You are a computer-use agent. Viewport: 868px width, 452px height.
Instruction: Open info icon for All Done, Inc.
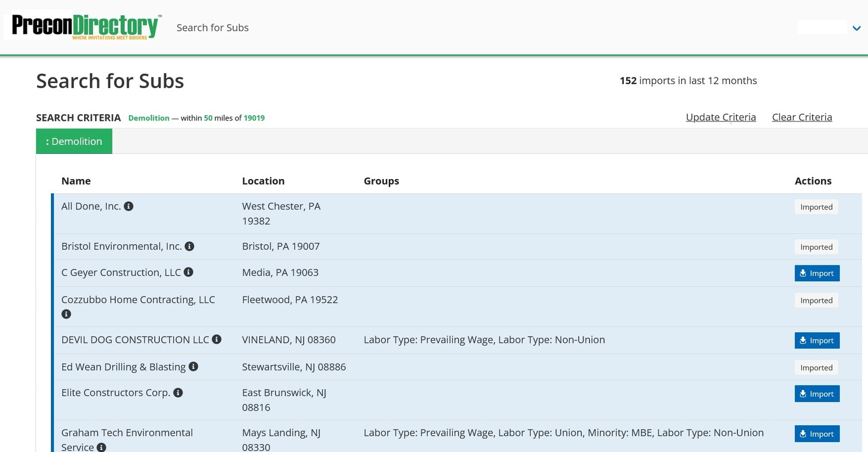129,206
